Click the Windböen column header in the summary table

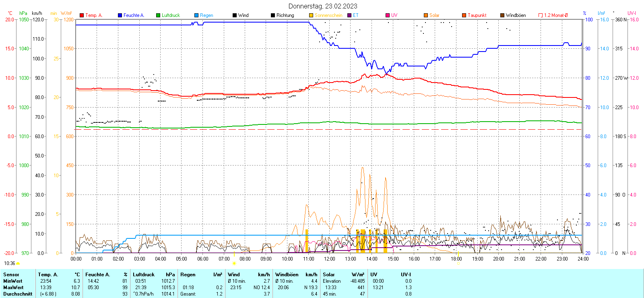[x=287, y=275]
